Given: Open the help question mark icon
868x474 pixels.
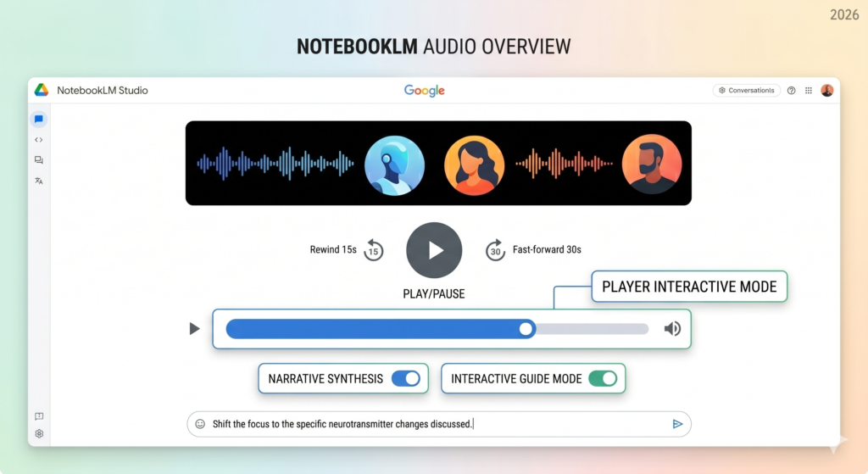Looking at the screenshot, I should (791, 90).
